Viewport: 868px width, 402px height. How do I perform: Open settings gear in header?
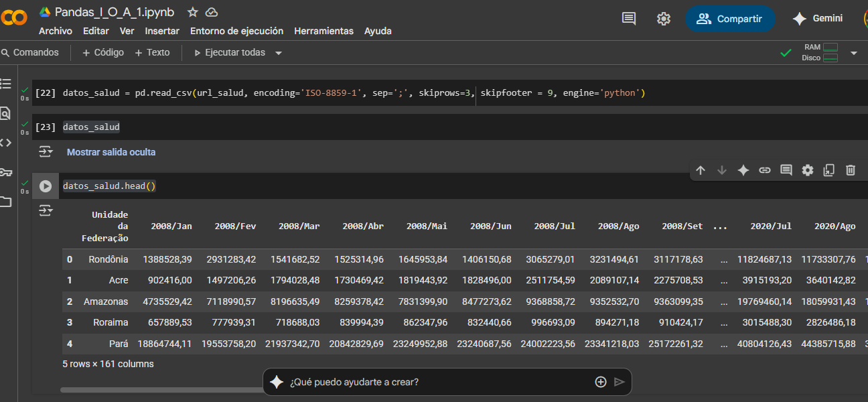coord(664,19)
